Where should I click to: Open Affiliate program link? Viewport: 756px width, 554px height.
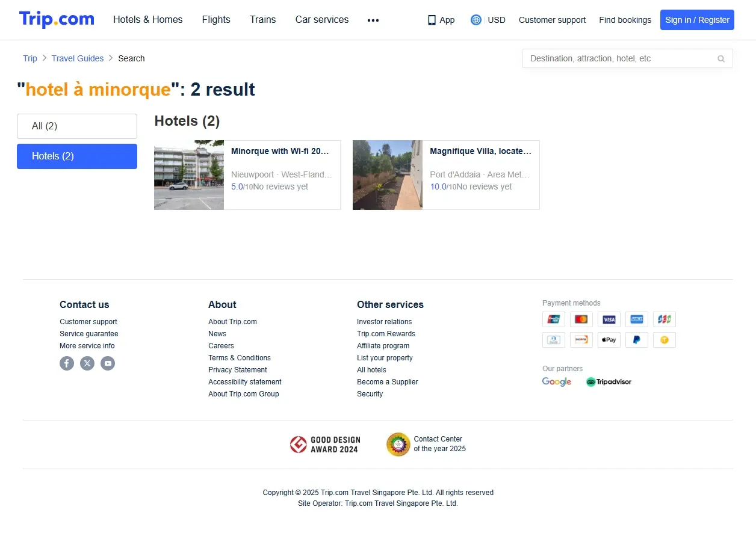click(383, 346)
